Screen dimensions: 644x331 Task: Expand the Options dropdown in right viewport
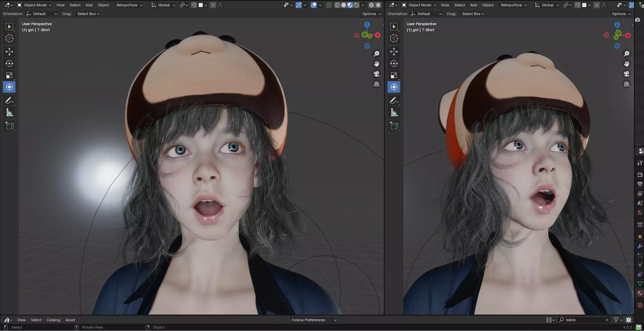(621, 14)
